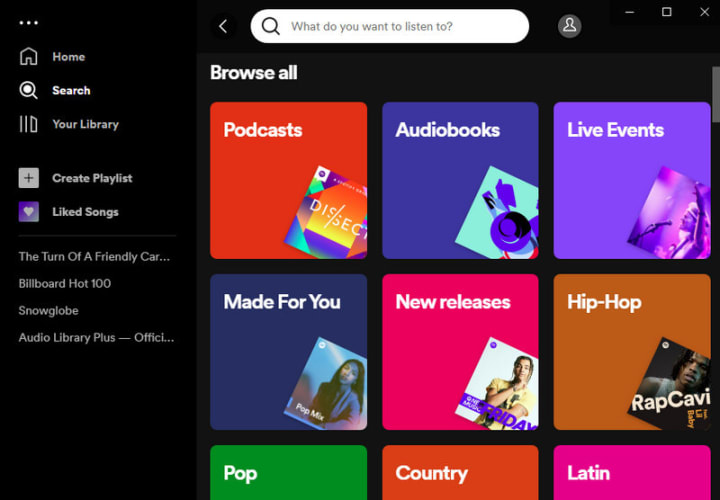Click the New Music Friday cover art
The width and height of the screenshot is (720, 500).
pyautogui.click(x=501, y=385)
